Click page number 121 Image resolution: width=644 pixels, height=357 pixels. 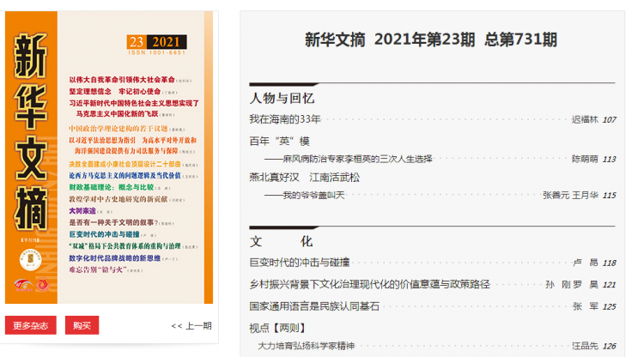tap(609, 285)
